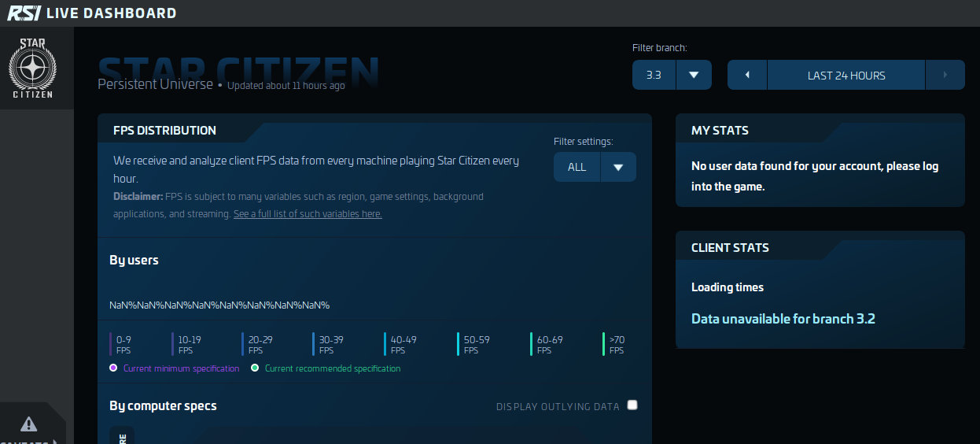
Task: Click the warning triangle icon in the sidebar
Action: pyautogui.click(x=29, y=424)
